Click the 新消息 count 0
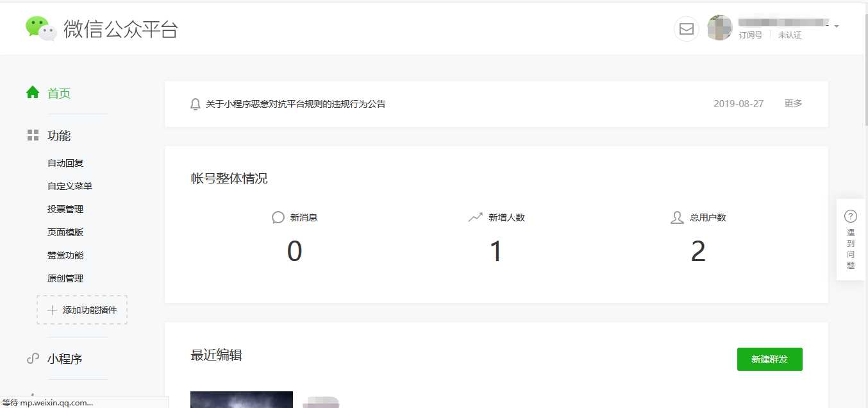Viewport: 868px width, 408px height. click(x=294, y=251)
